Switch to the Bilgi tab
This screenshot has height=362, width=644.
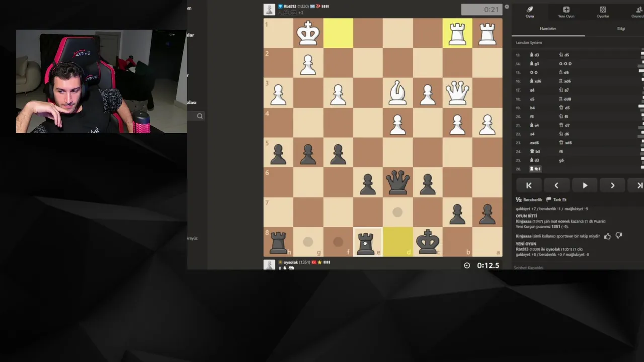621,29
